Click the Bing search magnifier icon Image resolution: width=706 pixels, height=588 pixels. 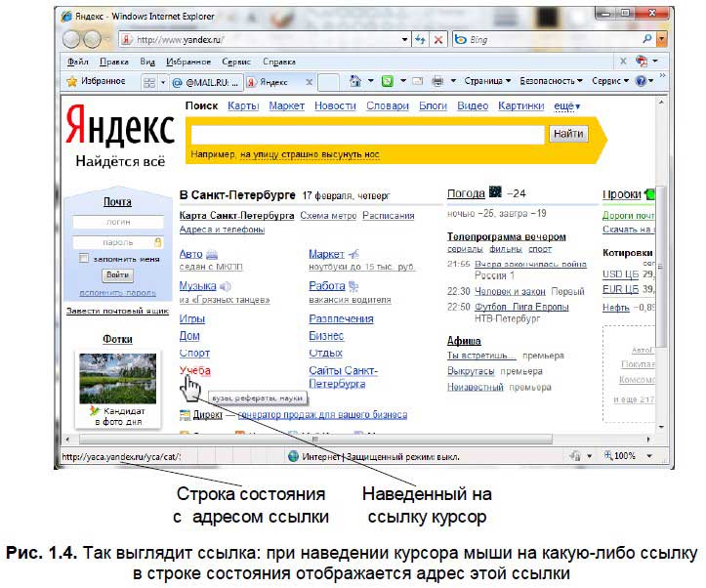coord(647,39)
